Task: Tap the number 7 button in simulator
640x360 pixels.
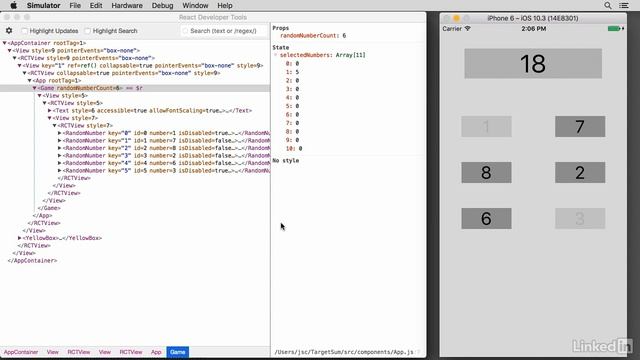Action: pyautogui.click(x=580, y=127)
